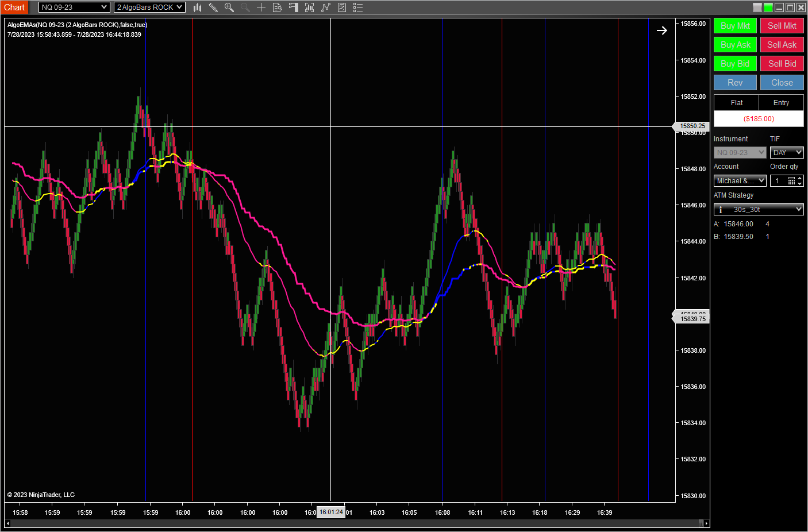
Task: Open the Indicators icon
Action: 326,7
